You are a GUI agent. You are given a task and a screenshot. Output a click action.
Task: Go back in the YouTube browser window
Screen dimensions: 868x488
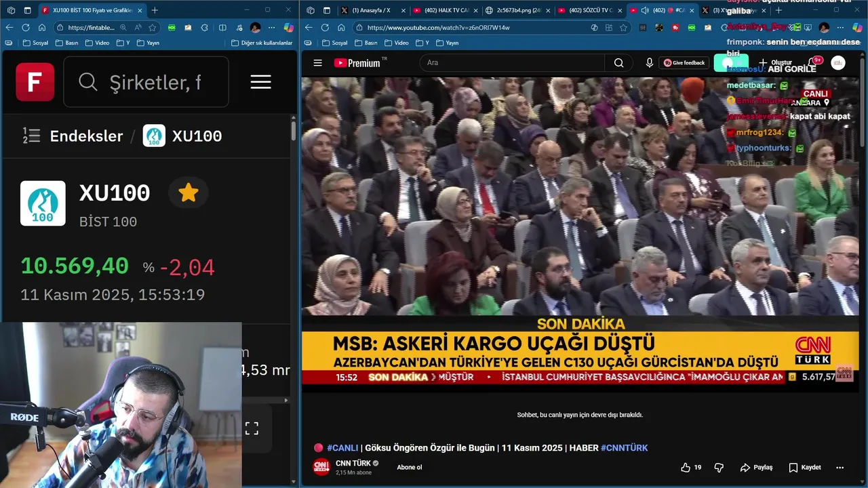[309, 28]
